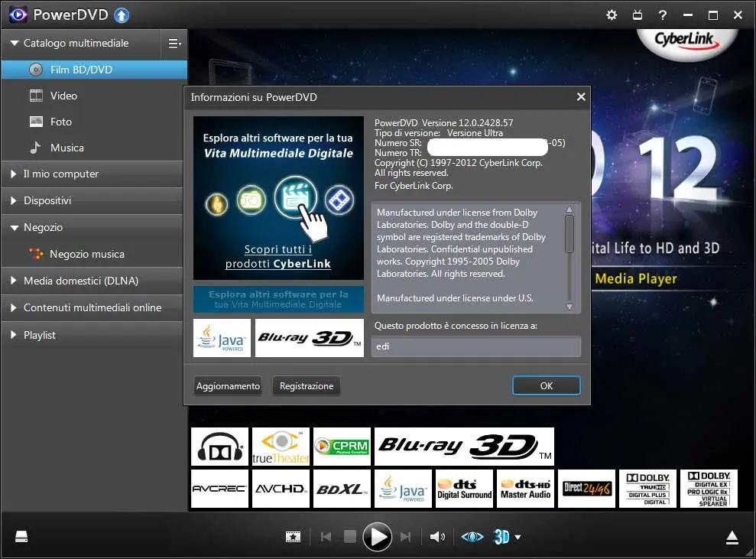Image resolution: width=756 pixels, height=559 pixels.
Task: Collapse the Catalogo multimediale section
Action: coord(15,43)
